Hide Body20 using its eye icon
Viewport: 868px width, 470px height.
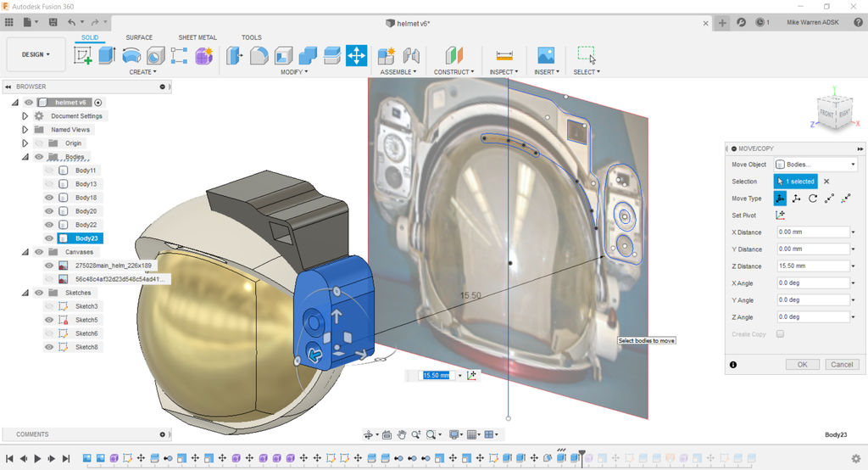click(49, 211)
